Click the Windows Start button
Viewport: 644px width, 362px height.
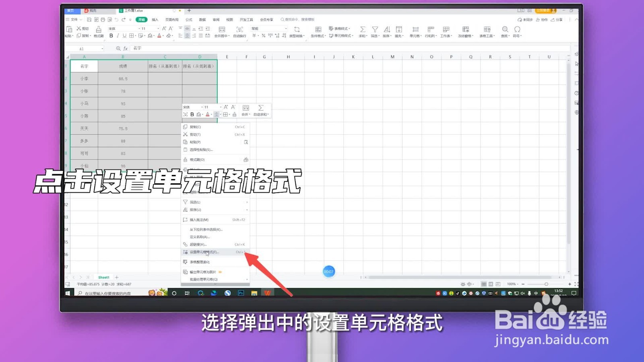pyautogui.click(x=68, y=293)
